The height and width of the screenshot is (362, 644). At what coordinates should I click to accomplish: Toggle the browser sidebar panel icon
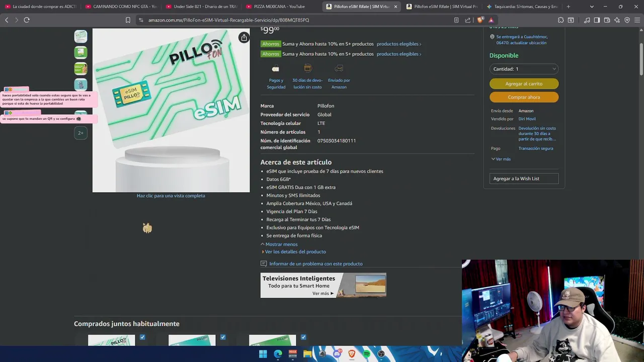[x=597, y=20]
